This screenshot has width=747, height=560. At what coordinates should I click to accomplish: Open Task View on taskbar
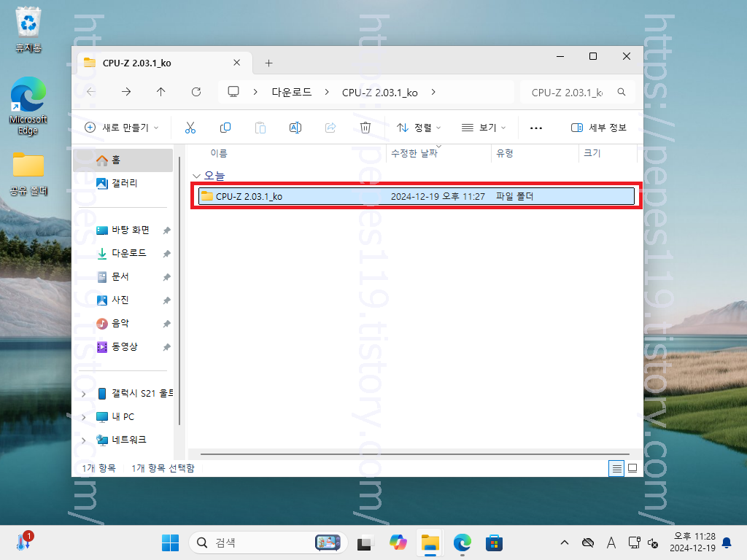[x=365, y=542]
